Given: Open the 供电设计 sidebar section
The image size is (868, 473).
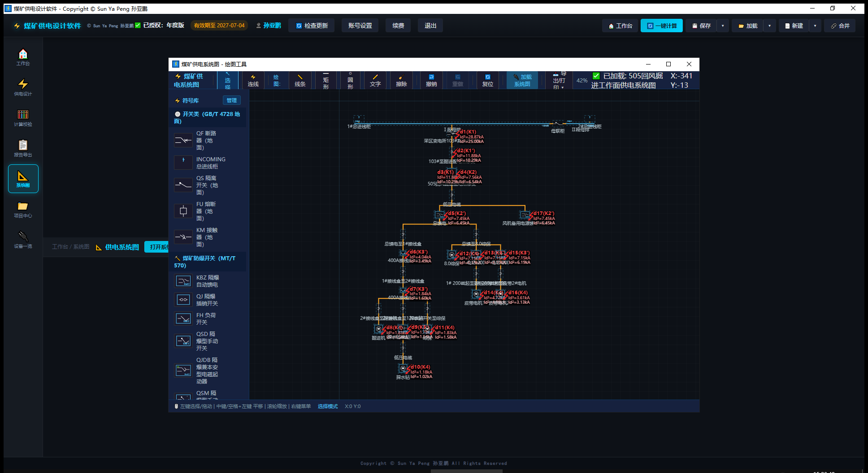Looking at the screenshot, I should click(x=23, y=87).
